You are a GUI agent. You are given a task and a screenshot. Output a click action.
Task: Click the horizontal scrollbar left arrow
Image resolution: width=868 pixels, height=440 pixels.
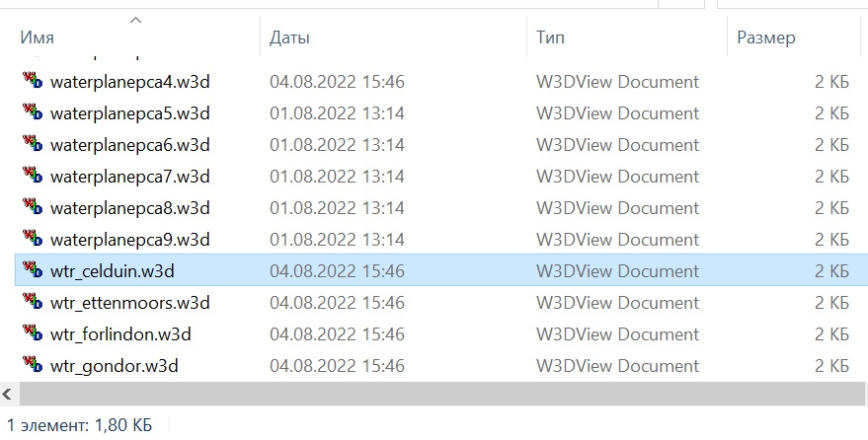click(7, 394)
